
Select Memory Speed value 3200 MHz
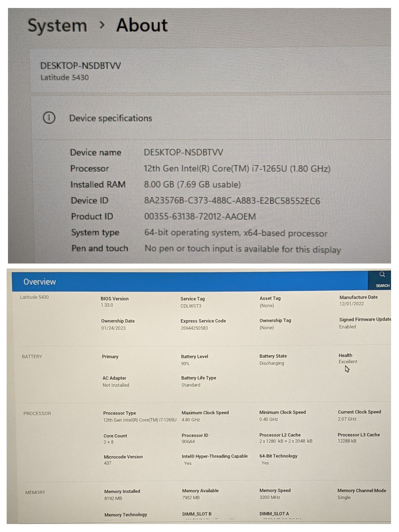pos(270,497)
